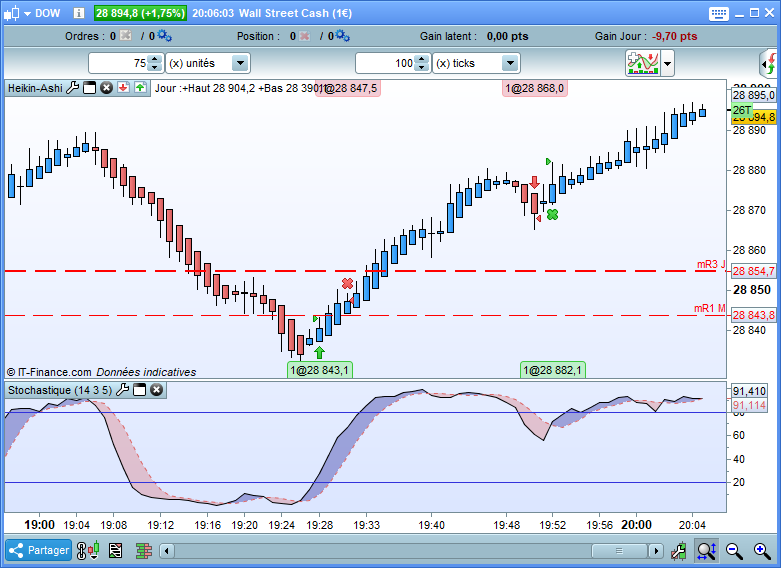Click the 28 854,7 red price tag
The image size is (781, 568).
point(754,271)
